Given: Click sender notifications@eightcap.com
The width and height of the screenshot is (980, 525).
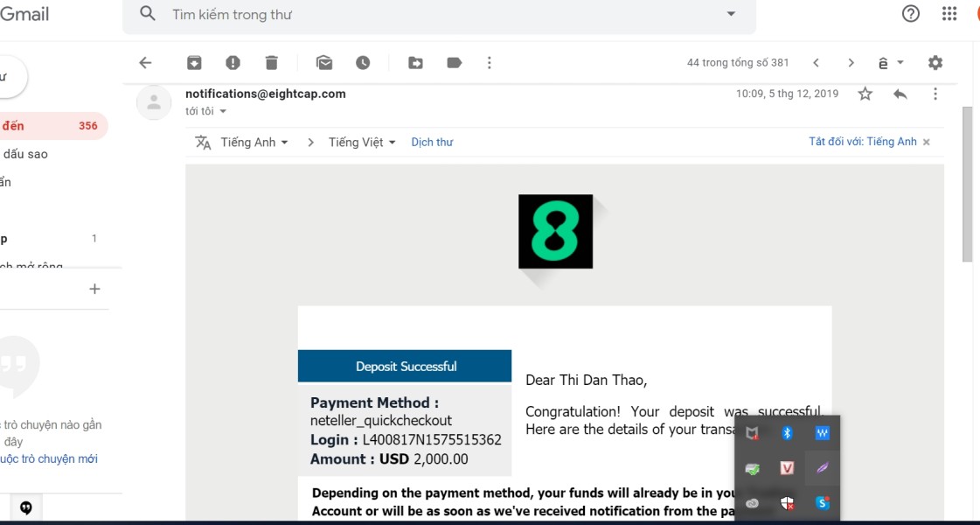Looking at the screenshot, I should coord(266,94).
